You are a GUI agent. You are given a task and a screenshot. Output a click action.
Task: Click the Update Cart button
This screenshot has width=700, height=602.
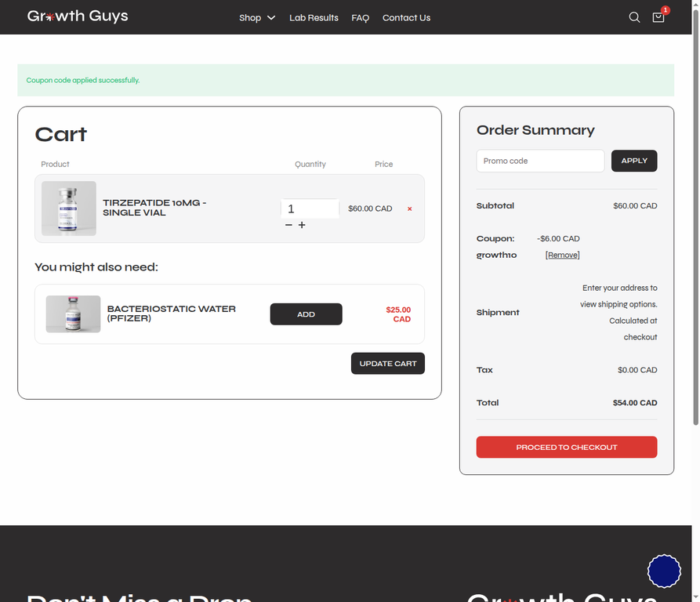click(x=387, y=363)
